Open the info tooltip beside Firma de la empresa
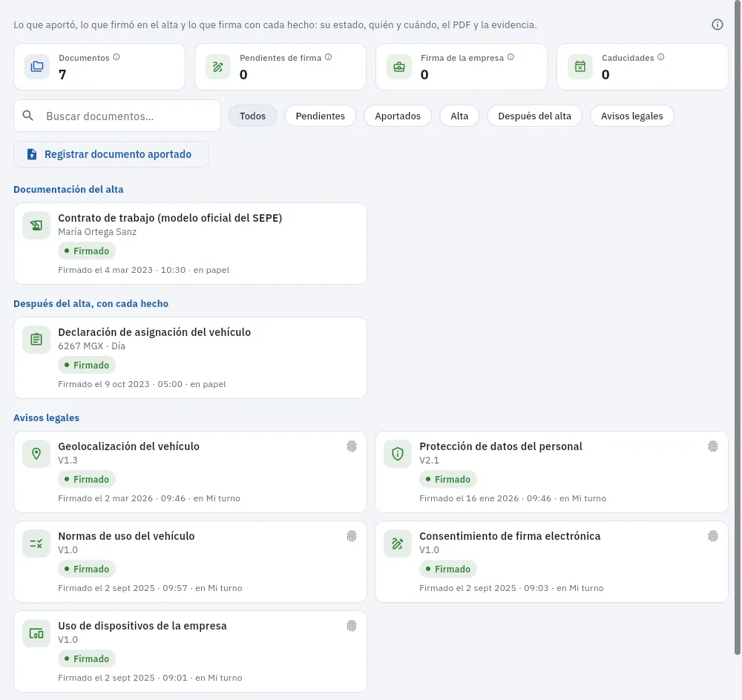This screenshot has width=742, height=700. pos(510,57)
